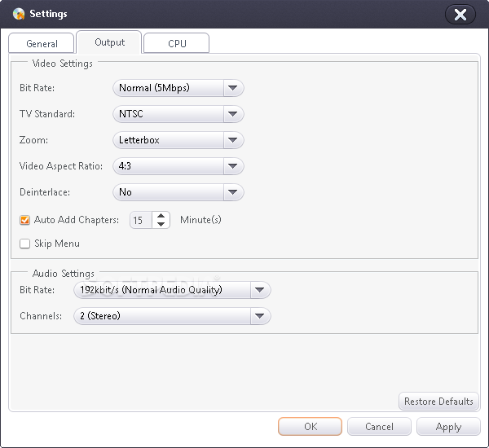Click the Minute(s) text

(200, 220)
